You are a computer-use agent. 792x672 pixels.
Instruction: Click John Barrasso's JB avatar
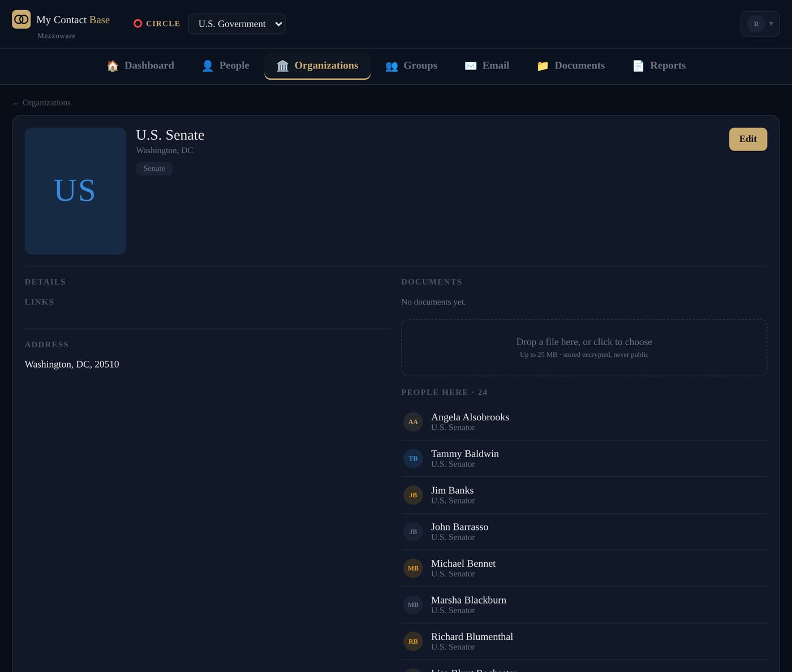pos(413,532)
